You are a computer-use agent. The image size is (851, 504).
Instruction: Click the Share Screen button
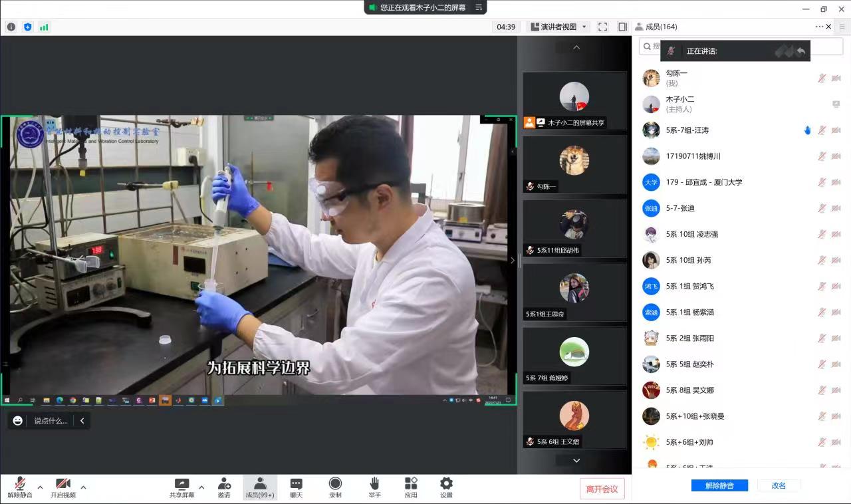182,487
